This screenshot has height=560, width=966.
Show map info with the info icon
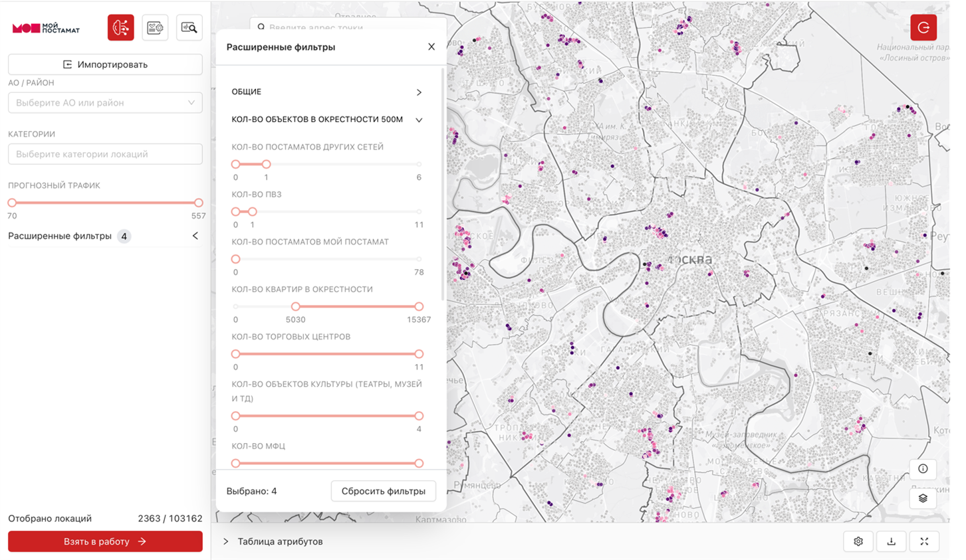point(923,469)
